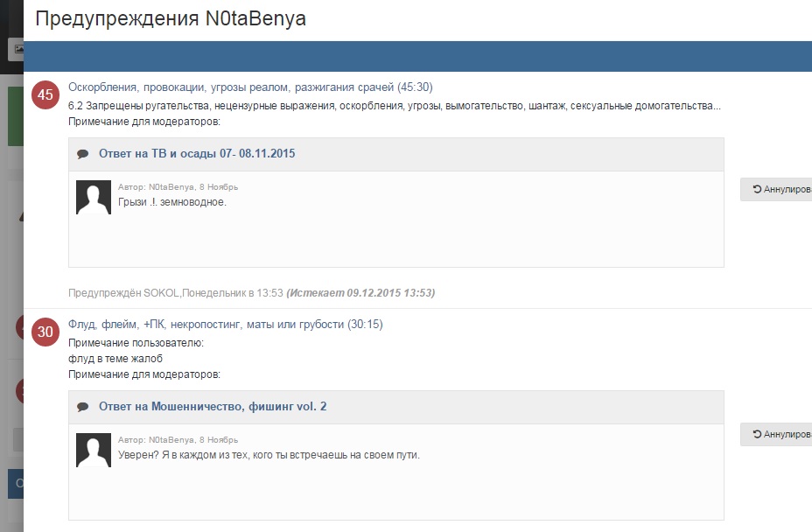
Task: Click Примечание для модераторов label under 45 warning
Action: tap(144, 122)
